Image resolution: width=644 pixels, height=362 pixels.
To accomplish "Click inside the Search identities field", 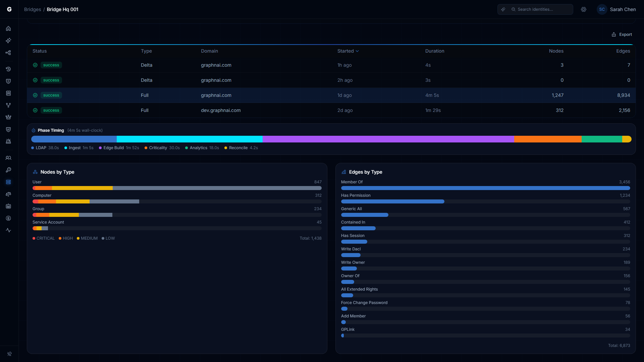I will click(x=540, y=9).
